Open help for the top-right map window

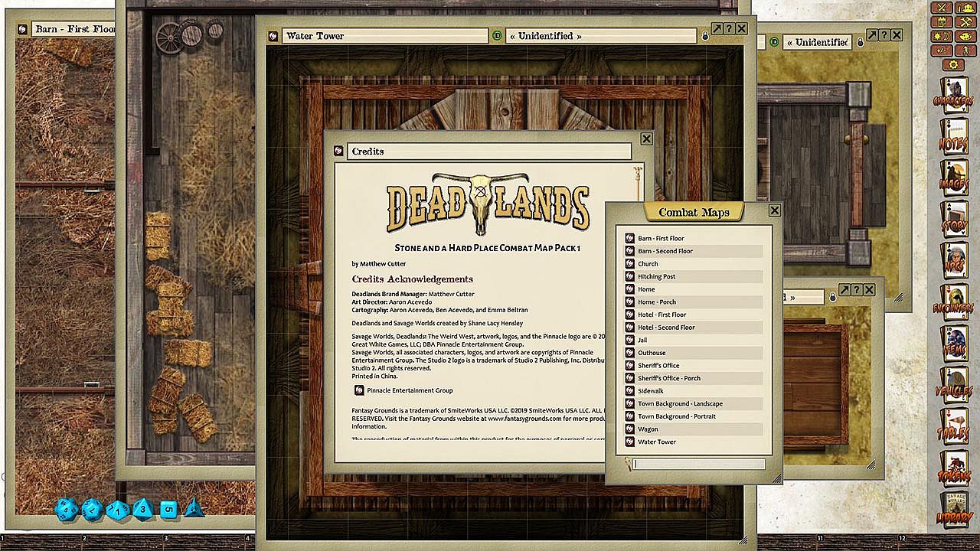tap(884, 34)
